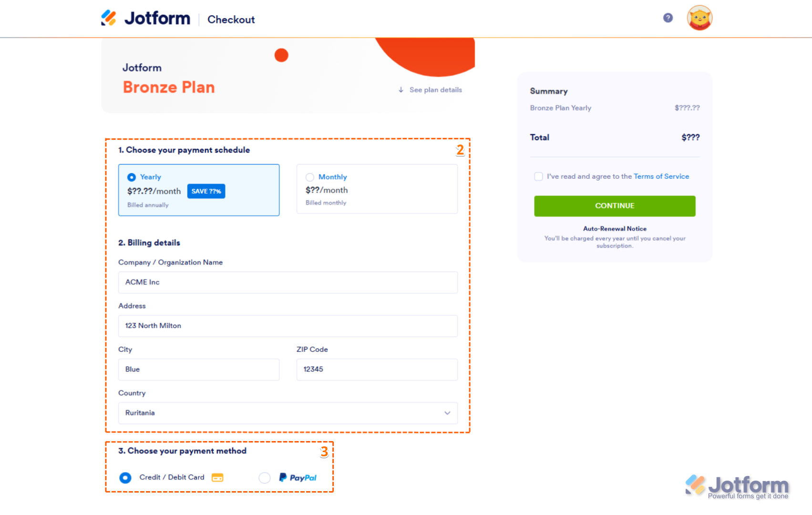Click the SAVE percentage badge
812x515 pixels.
click(x=206, y=191)
